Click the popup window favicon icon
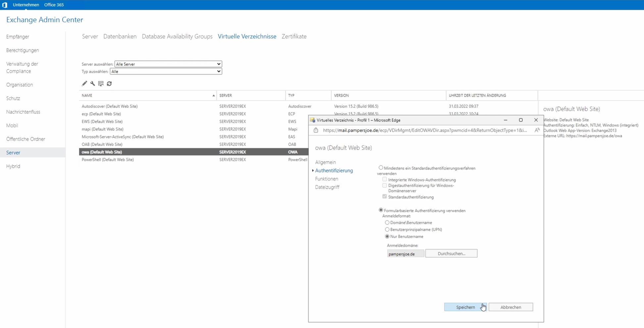This screenshot has height=328, width=644. [x=312, y=120]
